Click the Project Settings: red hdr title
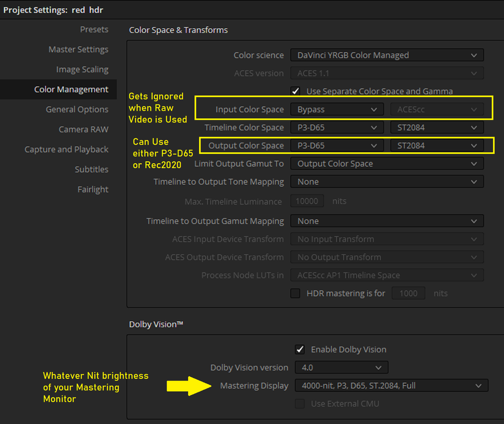The height and width of the screenshot is (424, 504). coord(53,10)
